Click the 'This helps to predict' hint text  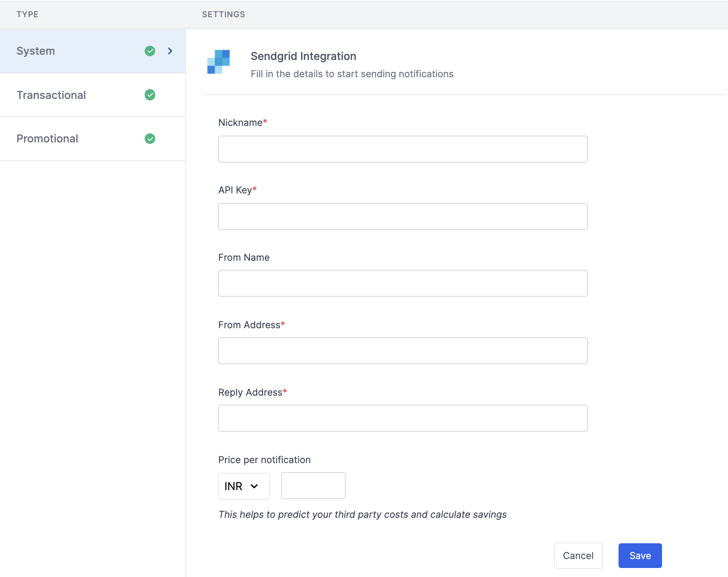(362, 514)
